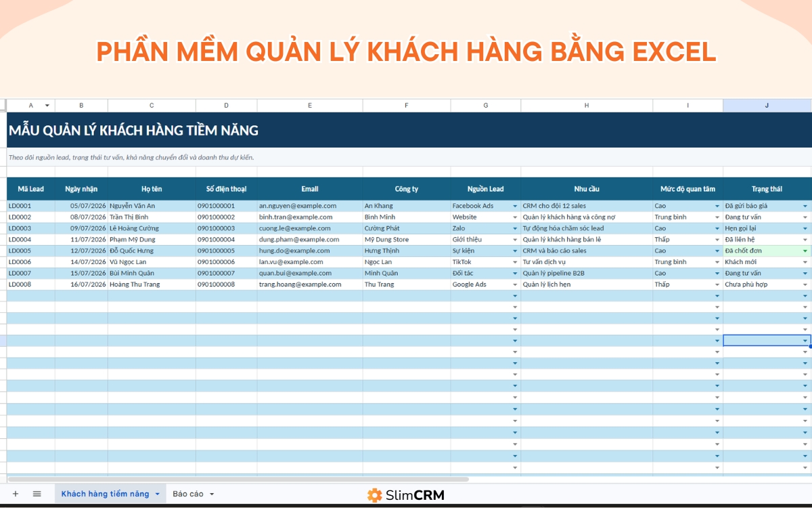The width and height of the screenshot is (812, 508).
Task: Open Trạng thái dropdown for Hẹn gọi lại
Action: click(x=805, y=228)
